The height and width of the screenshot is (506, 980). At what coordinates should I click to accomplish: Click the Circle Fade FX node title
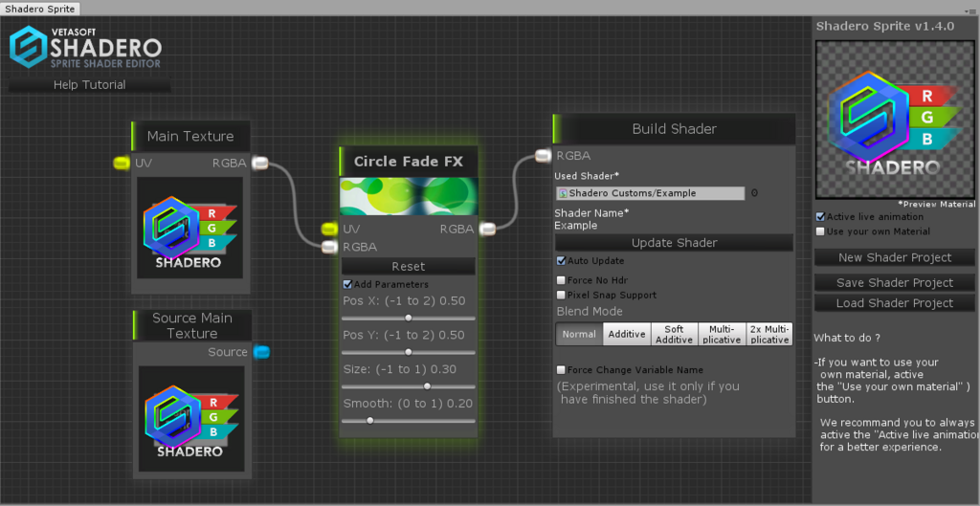tap(408, 162)
